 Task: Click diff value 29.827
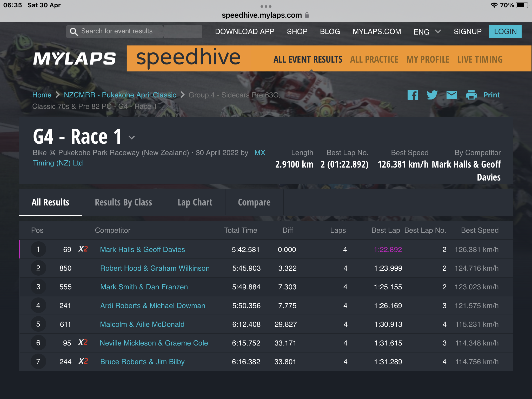pos(285,324)
